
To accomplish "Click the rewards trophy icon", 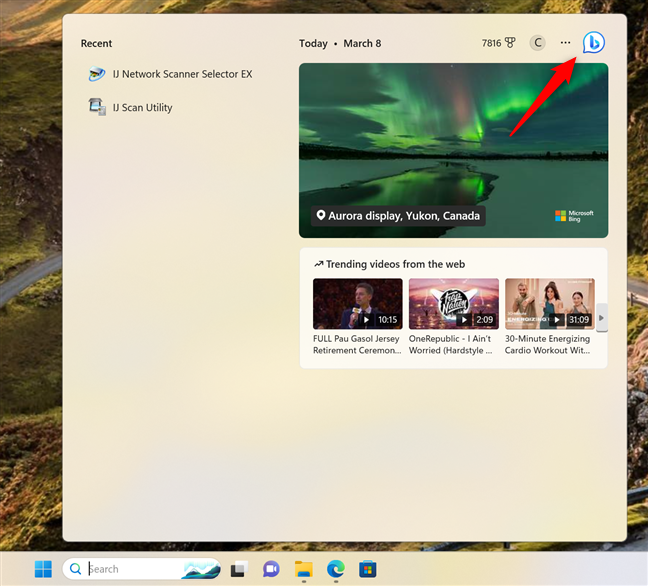I will click(x=510, y=43).
